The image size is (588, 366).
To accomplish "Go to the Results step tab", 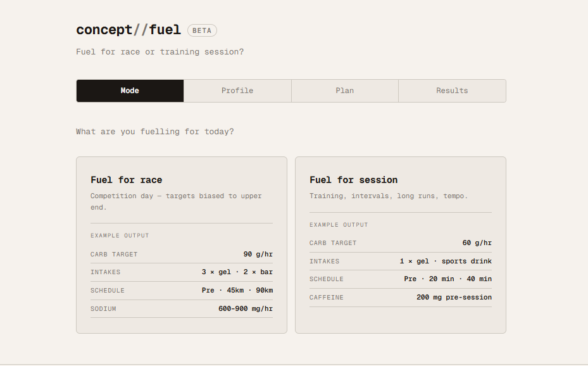I will click(x=453, y=91).
